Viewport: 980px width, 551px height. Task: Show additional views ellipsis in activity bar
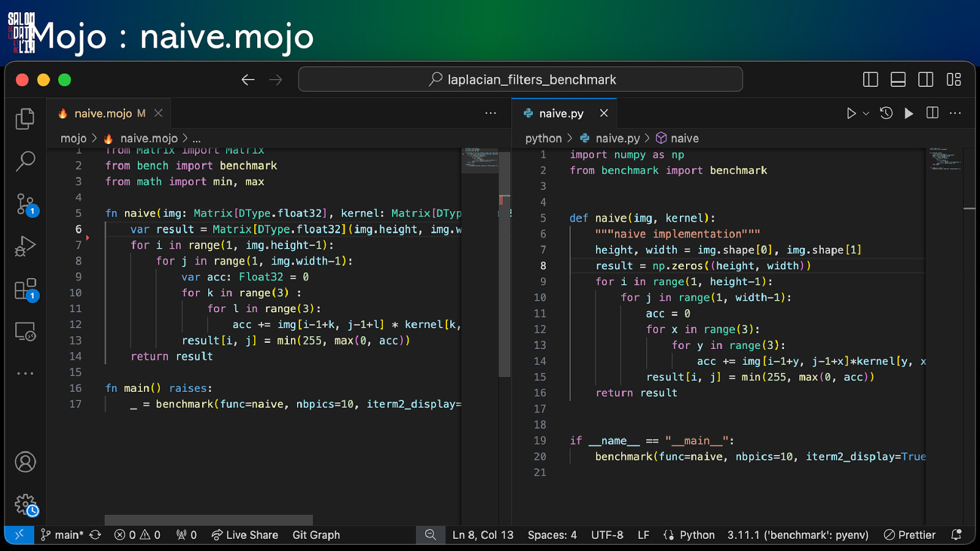point(25,373)
